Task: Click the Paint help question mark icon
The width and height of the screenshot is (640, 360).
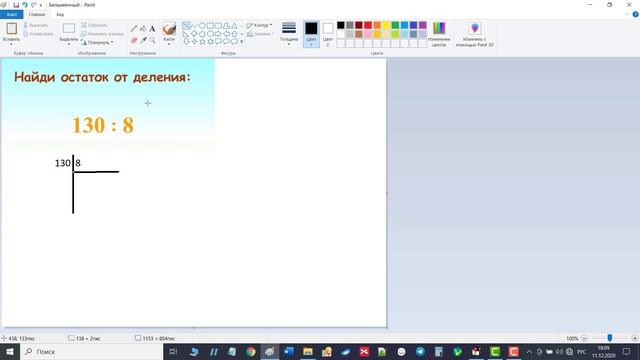Action: pyautogui.click(x=635, y=14)
